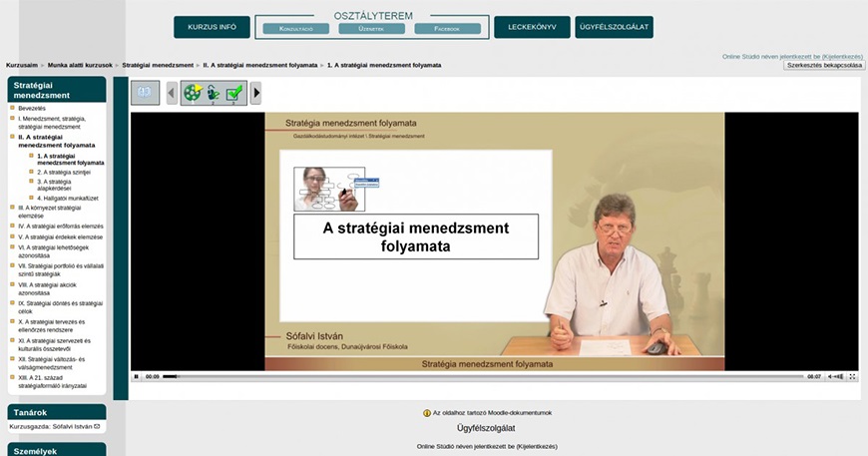The width and height of the screenshot is (868, 456).
Task: Open the Facebook classroom link
Action: [x=447, y=29]
